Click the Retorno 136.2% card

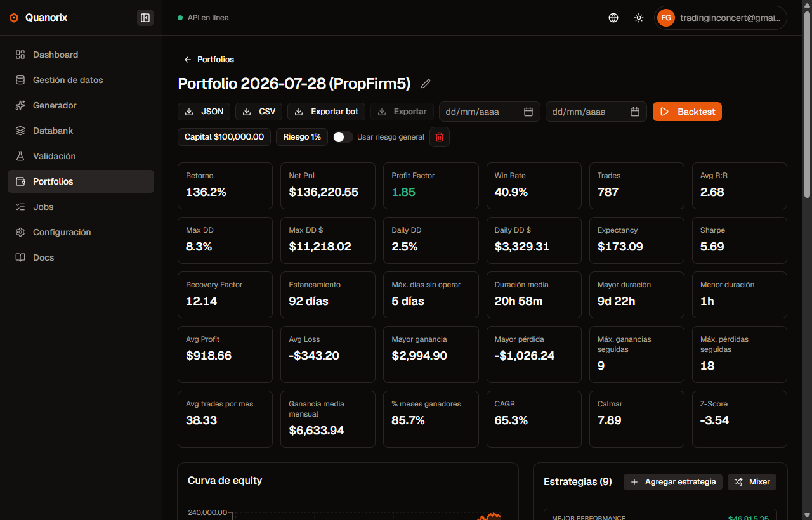pyautogui.click(x=225, y=186)
